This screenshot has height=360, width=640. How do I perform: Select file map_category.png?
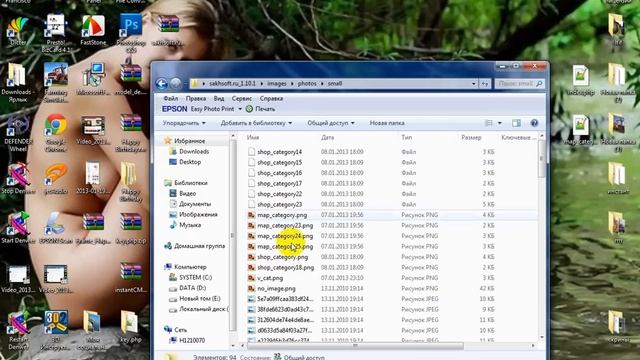click(x=282, y=215)
